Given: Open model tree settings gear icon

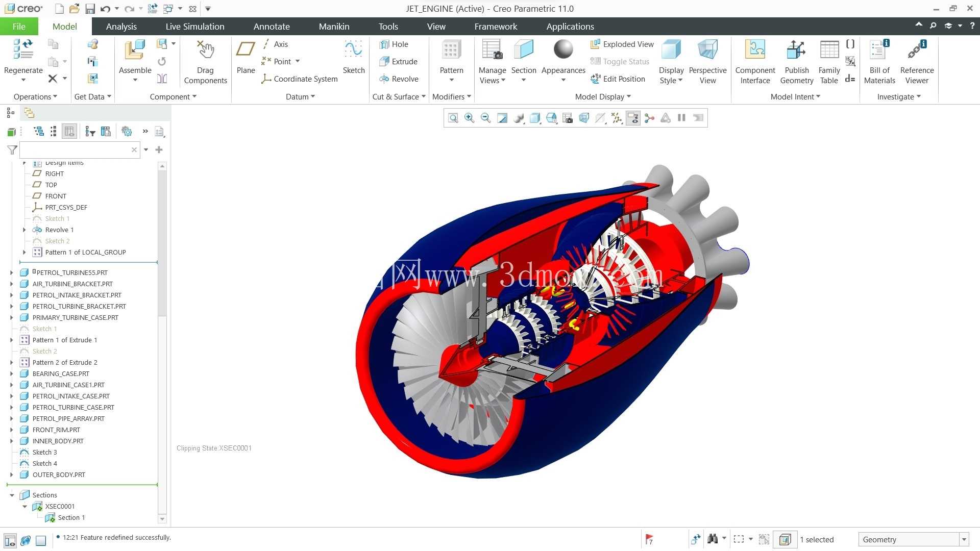Looking at the screenshot, I should point(127,132).
